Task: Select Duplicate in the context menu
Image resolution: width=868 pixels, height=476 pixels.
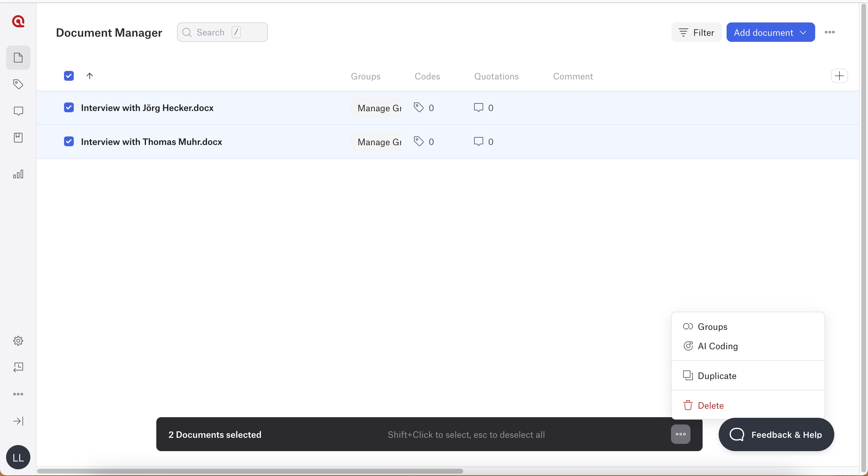Action: click(x=717, y=376)
